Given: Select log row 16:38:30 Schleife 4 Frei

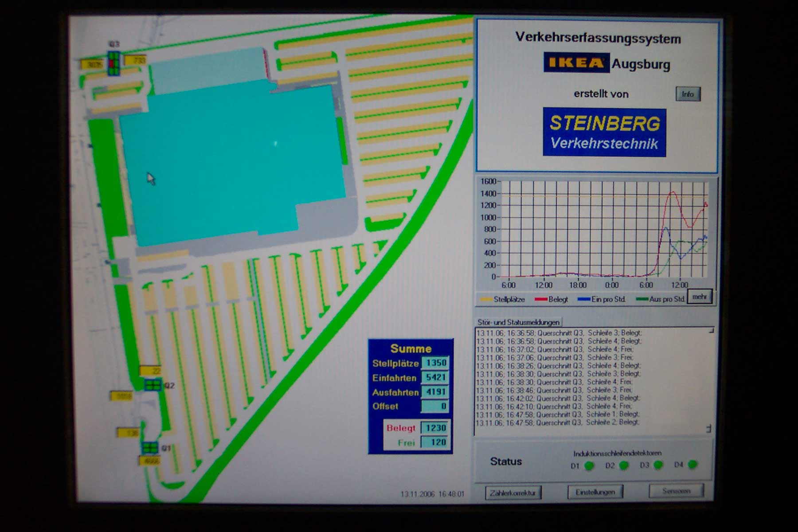Looking at the screenshot, I should click(x=554, y=382).
